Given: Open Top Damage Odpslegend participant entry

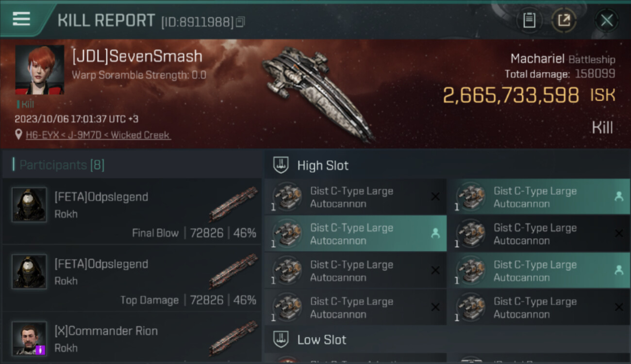Looking at the screenshot, I should coord(132,278).
